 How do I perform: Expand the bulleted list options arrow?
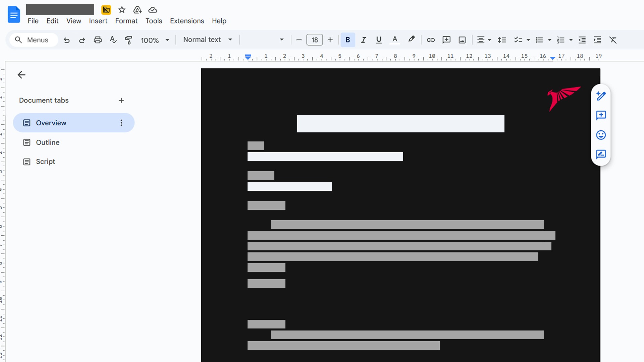tap(549, 40)
